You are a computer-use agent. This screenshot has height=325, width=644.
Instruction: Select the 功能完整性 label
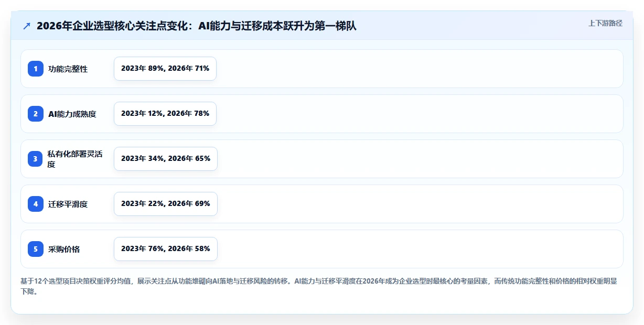68,69
